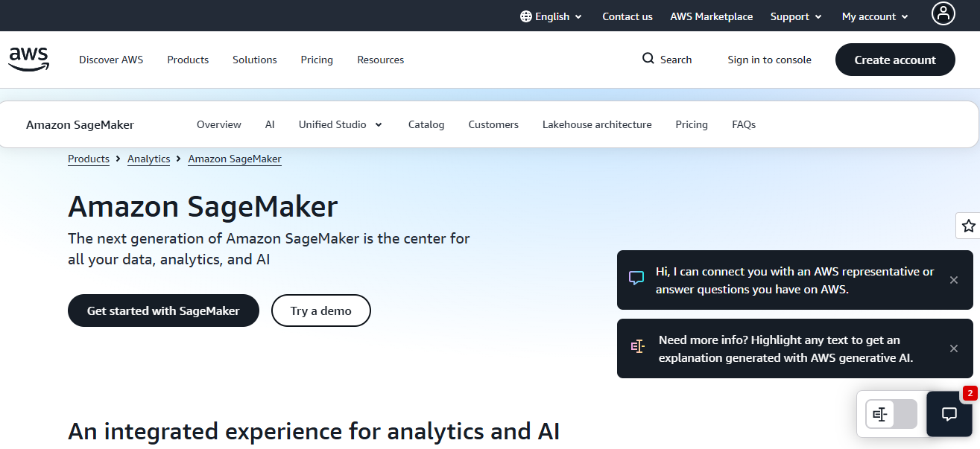Image resolution: width=980 pixels, height=449 pixels.
Task: Switch to the FAQs section
Action: coord(743,124)
